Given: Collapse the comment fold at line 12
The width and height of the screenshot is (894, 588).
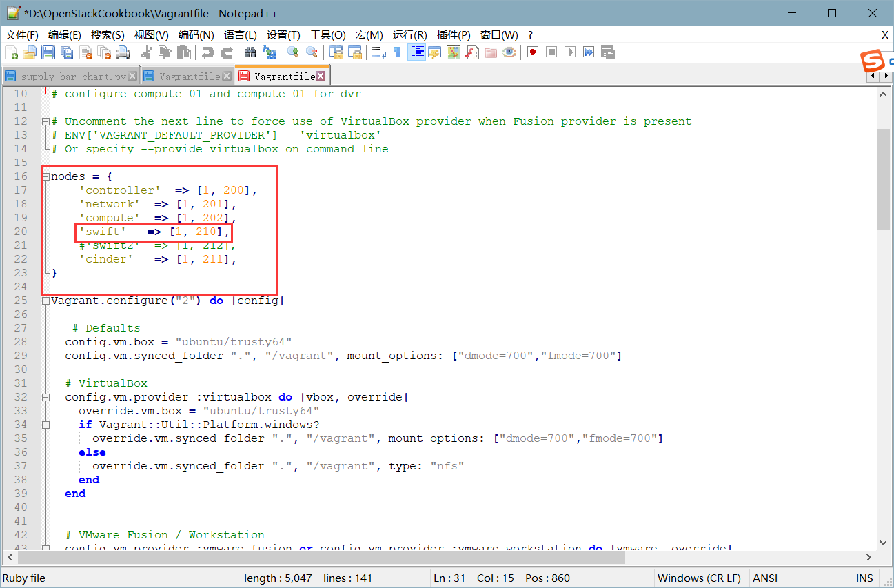Looking at the screenshot, I should coord(45,121).
